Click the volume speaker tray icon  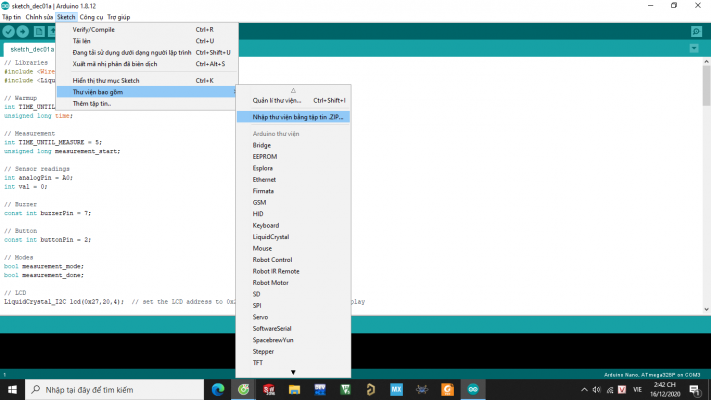[596, 390]
